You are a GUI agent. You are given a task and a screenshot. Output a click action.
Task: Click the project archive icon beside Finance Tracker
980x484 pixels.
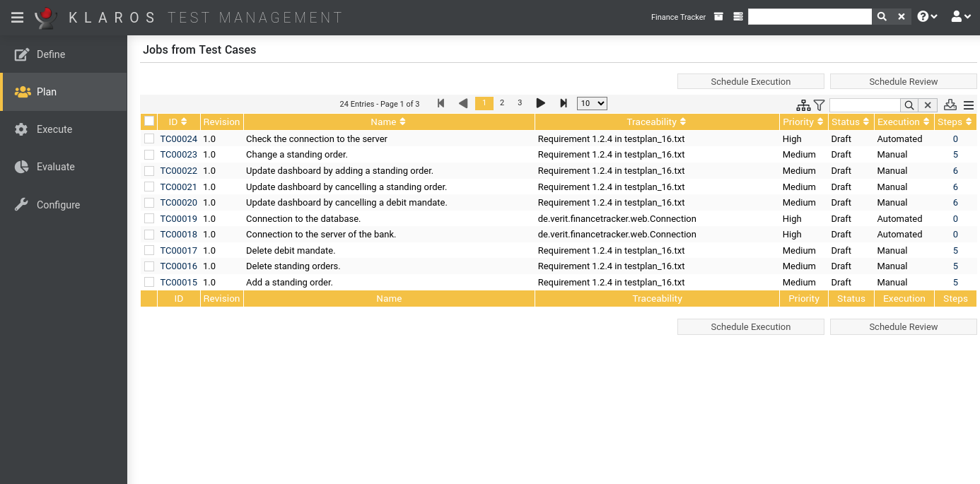click(718, 17)
